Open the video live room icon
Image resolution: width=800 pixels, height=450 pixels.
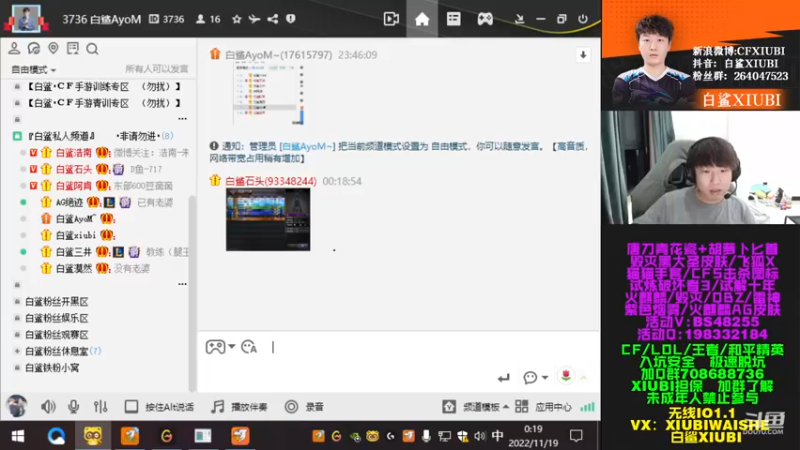point(391,19)
